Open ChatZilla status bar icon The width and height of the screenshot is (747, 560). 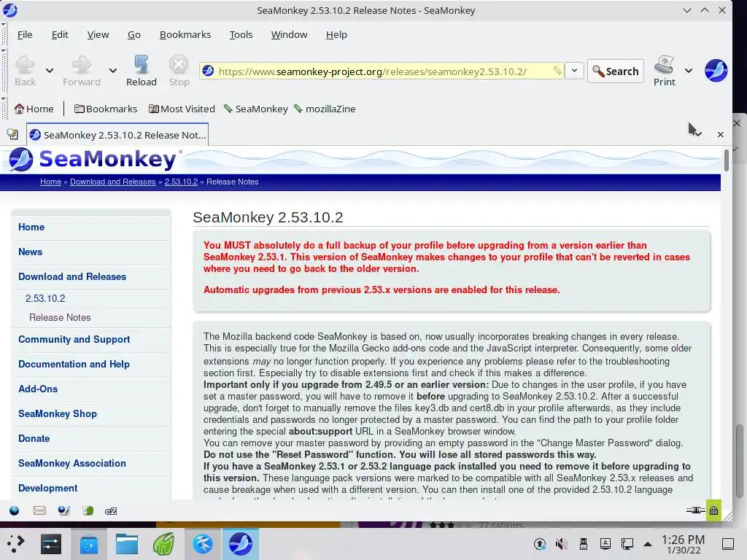[111, 511]
